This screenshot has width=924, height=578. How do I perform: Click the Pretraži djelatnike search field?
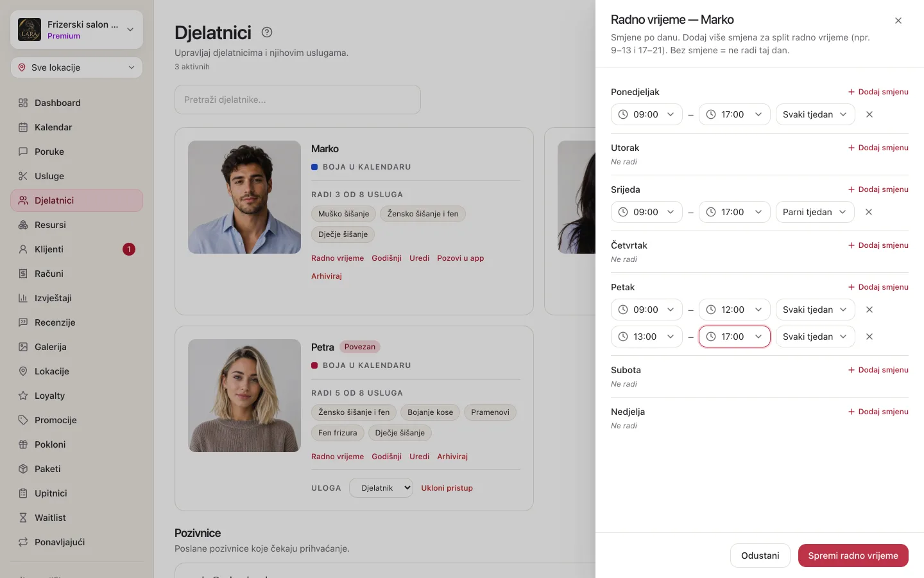point(298,100)
